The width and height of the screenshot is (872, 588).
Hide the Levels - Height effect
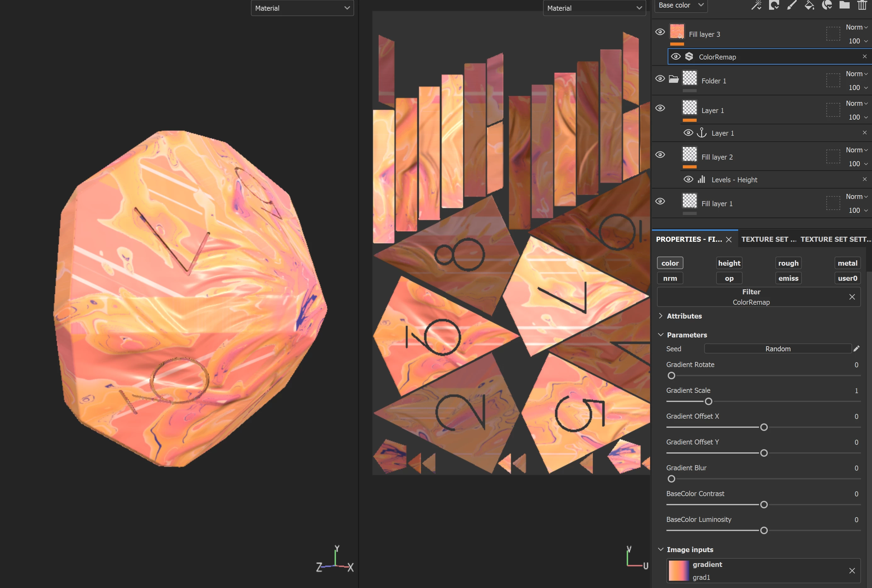688,179
